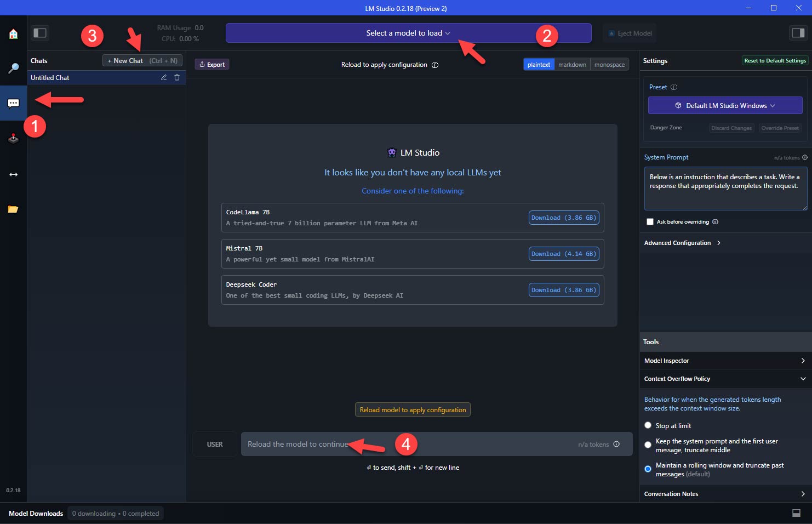This screenshot has height=524, width=812.
Task: Click the Chats panel heading
Action: click(x=39, y=60)
